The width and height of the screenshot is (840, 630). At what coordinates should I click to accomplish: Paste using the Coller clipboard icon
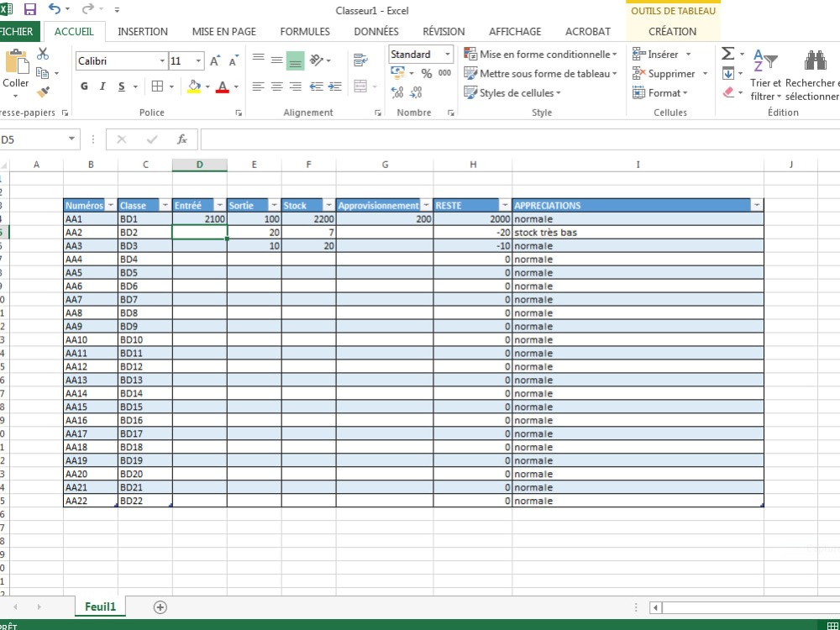16,62
